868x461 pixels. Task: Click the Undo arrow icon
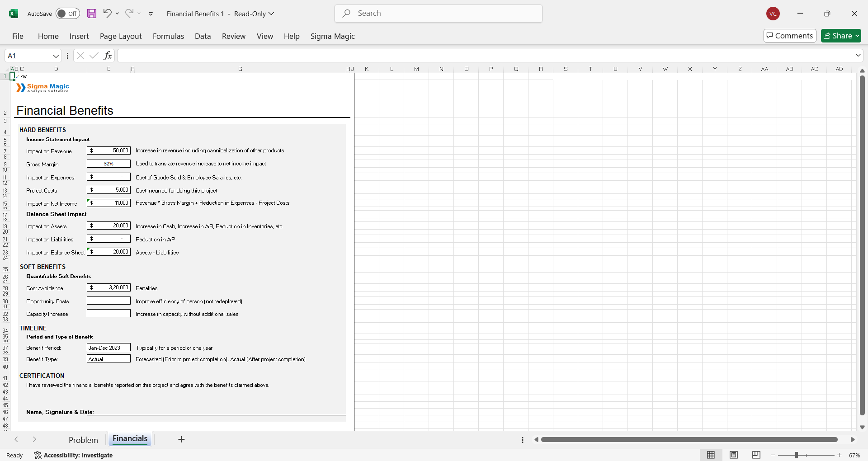click(x=107, y=14)
